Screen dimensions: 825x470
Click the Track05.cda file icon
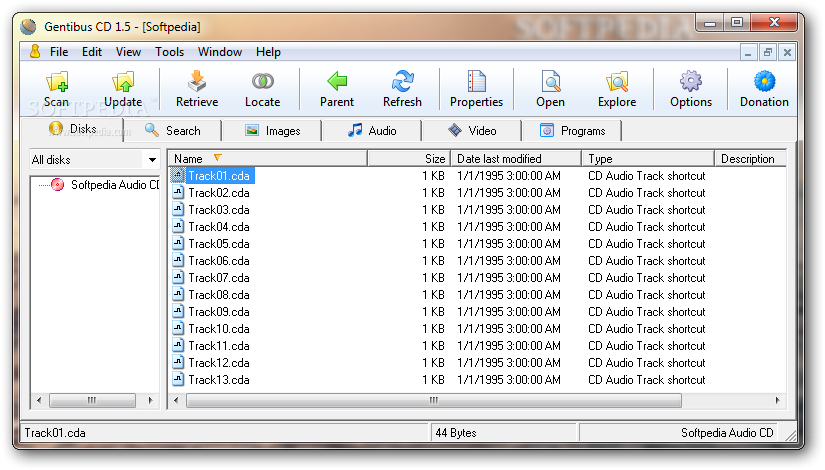(x=178, y=244)
